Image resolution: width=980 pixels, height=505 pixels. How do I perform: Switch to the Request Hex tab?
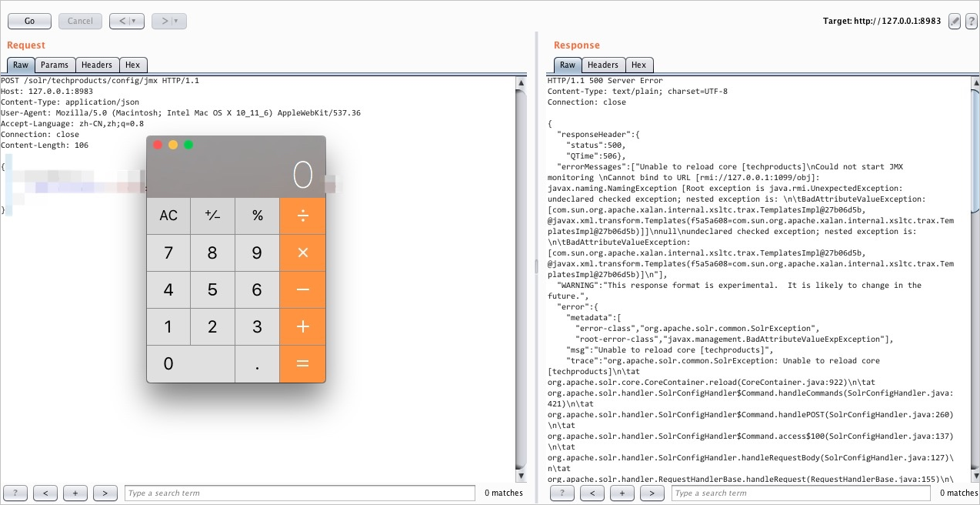[133, 65]
